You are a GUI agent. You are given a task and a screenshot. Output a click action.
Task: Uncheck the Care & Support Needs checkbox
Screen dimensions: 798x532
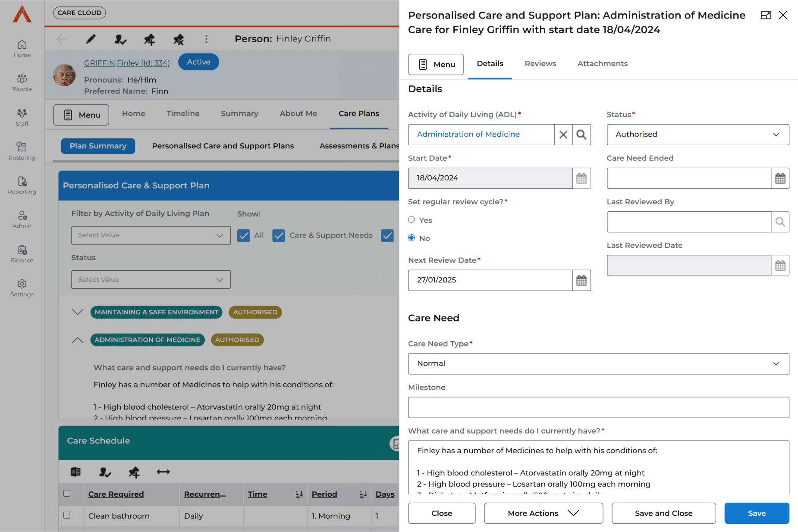[x=279, y=236]
